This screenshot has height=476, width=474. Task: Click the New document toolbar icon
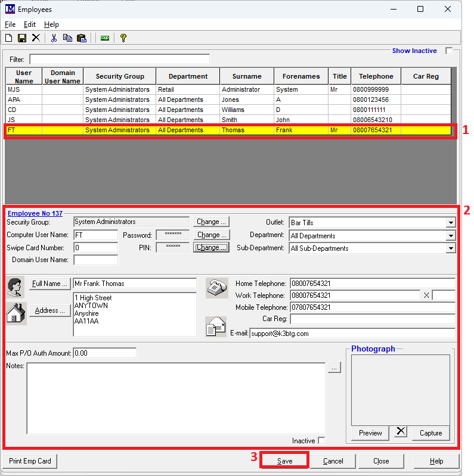click(x=9, y=38)
